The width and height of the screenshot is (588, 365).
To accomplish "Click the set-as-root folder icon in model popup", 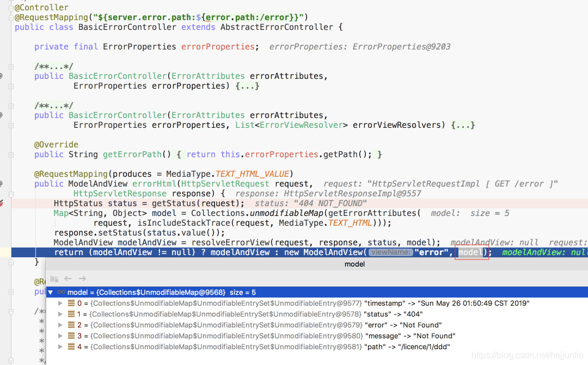I will 54,279.
